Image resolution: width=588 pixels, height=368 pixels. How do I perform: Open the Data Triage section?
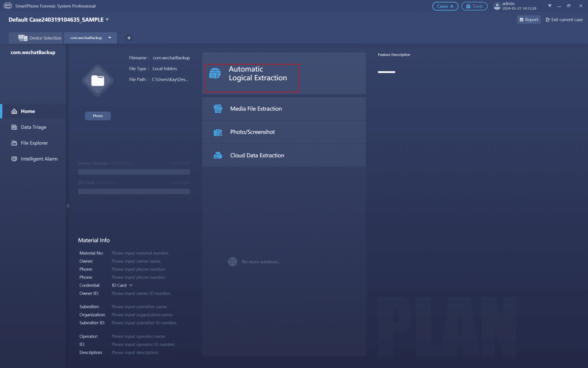coord(33,127)
